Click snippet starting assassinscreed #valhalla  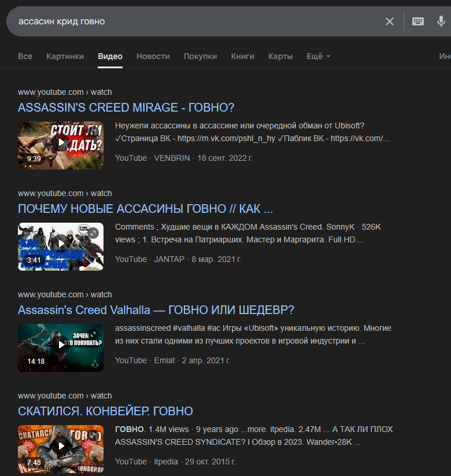click(253, 334)
